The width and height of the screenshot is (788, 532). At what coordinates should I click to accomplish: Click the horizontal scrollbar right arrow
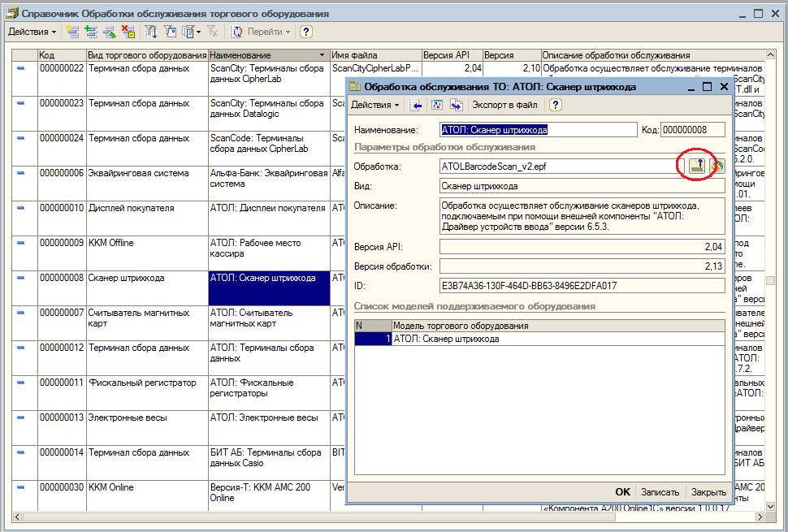760,517
